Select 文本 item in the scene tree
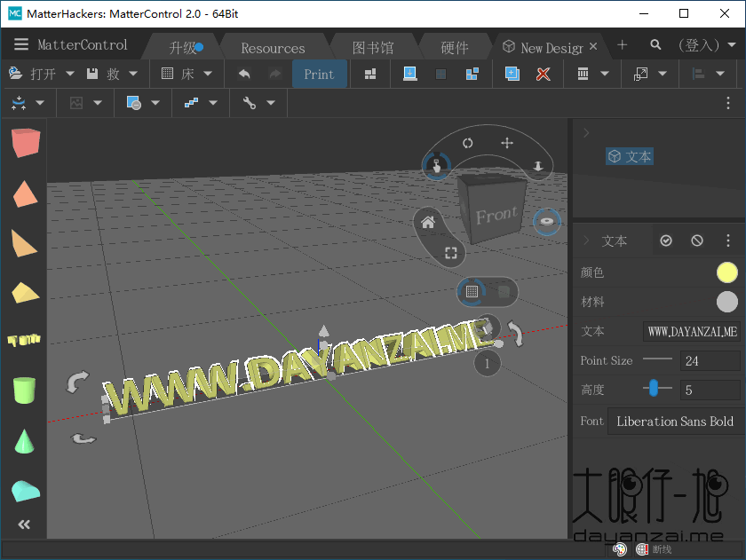The height and width of the screenshot is (560, 746). pyautogui.click(x=630, y=156)
